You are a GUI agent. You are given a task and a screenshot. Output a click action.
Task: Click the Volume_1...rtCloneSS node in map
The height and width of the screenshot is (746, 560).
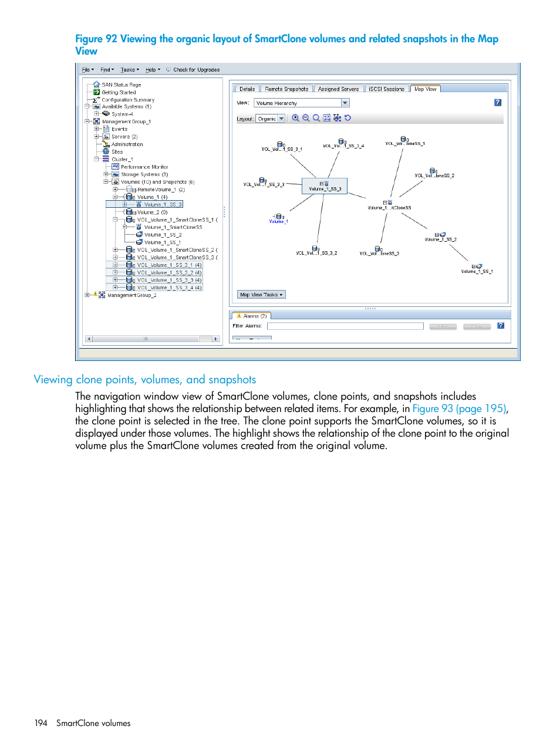(x=389, y=205)
